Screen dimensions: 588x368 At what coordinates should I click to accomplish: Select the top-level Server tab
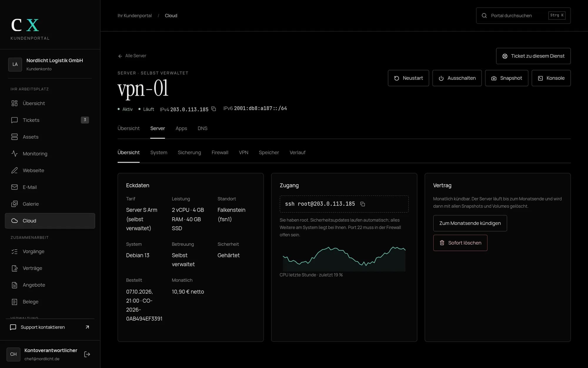[x=158, y=128]
